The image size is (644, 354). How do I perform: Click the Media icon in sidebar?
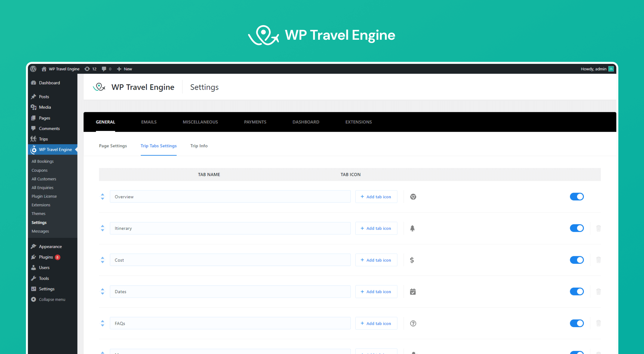pos(33,107)
